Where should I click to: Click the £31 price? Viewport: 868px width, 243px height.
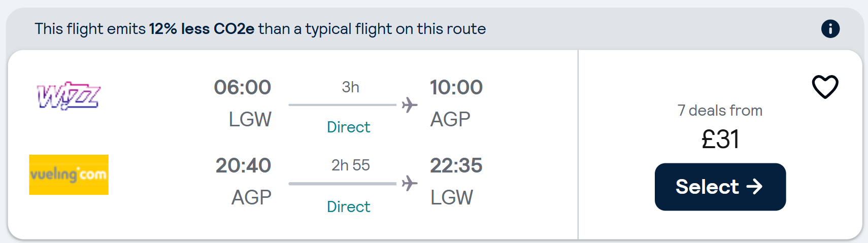[x=720, y=139]
